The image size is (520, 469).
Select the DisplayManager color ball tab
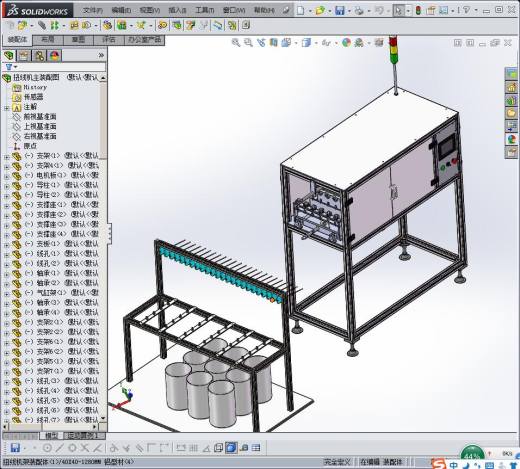tap(55, 55)
